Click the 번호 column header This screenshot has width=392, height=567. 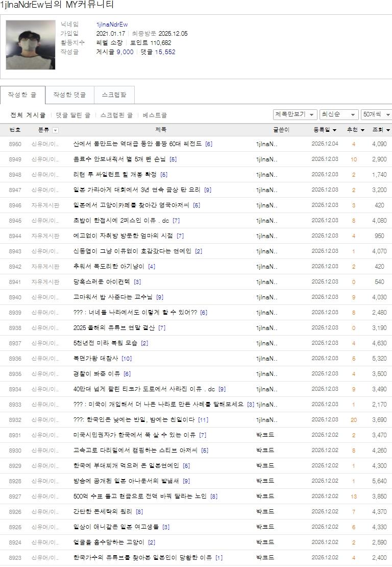15,130
